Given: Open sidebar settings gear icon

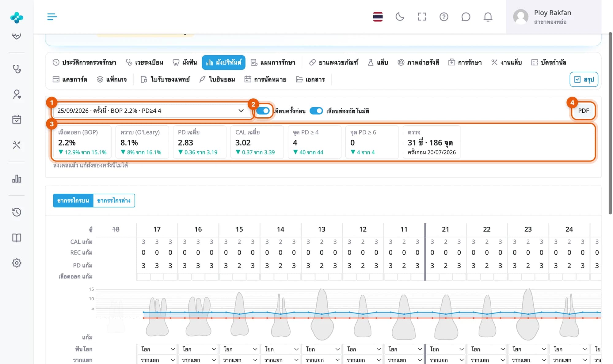Looking at the screenshot, I should pyautogui.click(x=17, y=263).
